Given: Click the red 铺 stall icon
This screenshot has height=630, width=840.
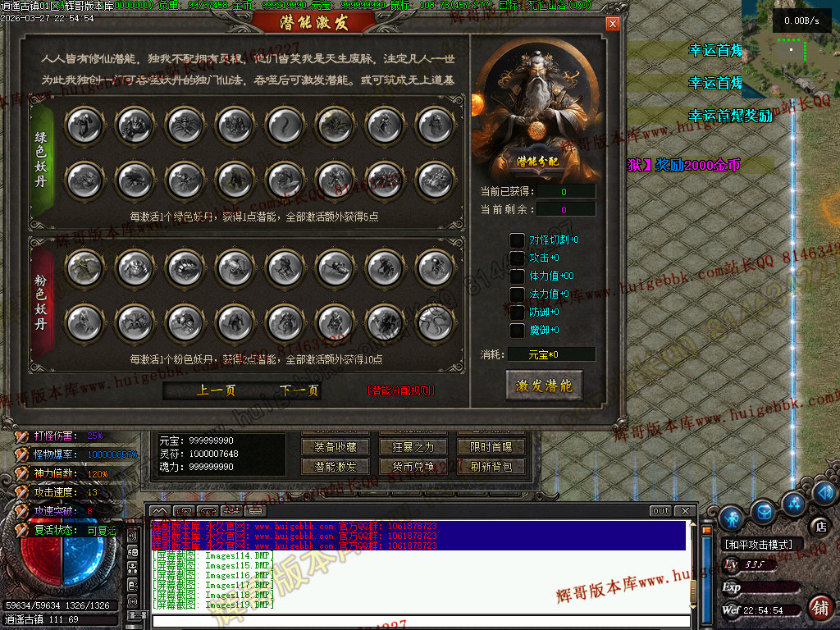Looking at the screenshot, I should click(x=819, y=608).
